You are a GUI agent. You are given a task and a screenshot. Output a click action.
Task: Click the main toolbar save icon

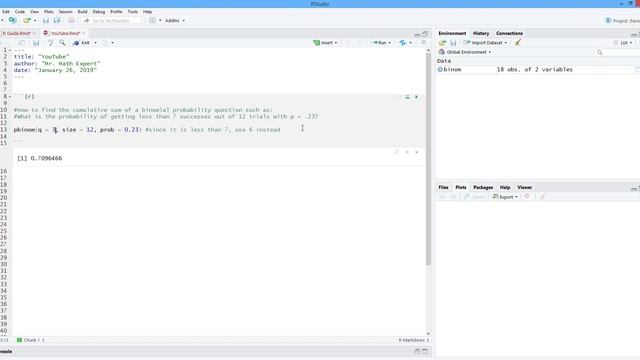click(x=46, y=20)
